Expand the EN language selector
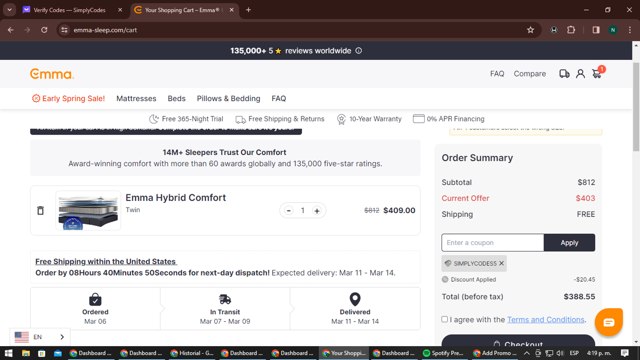The image size is (640, 360). pos(40,337)
